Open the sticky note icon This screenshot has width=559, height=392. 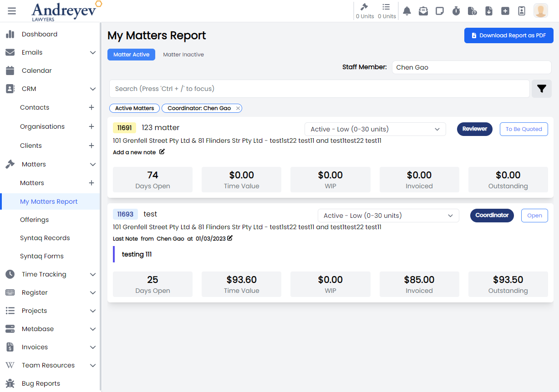click(x=440, y=11)
